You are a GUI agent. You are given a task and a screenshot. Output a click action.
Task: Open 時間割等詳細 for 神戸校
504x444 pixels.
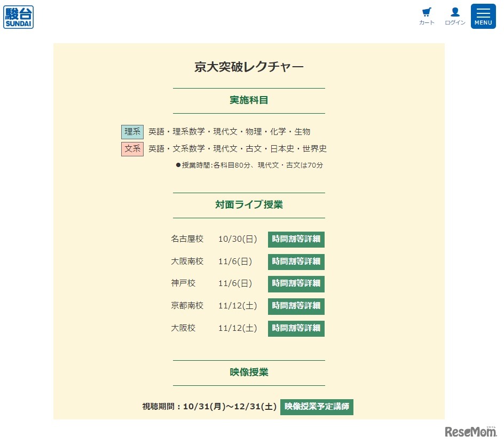pos(296,284)
